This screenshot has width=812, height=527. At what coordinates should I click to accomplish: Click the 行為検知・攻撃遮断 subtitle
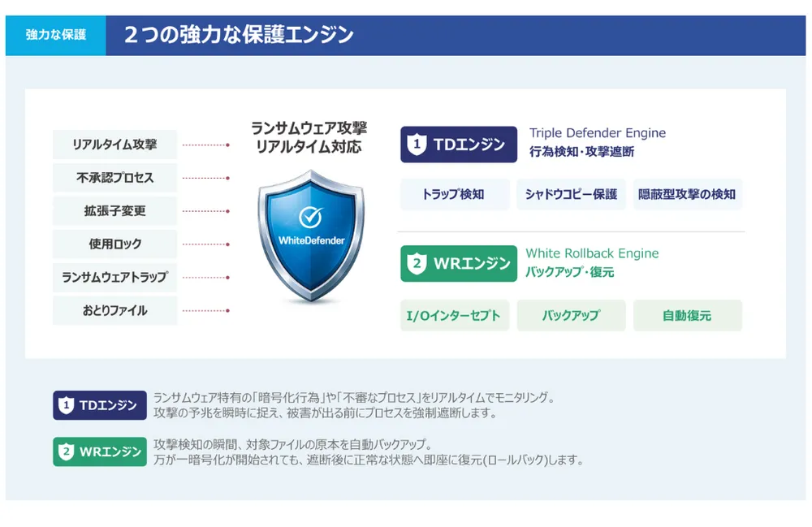click(x=581, y=152)
